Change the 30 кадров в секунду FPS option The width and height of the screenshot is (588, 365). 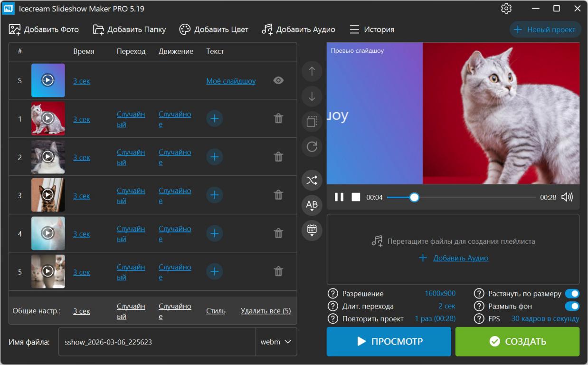pyautogui.click(x=545, y=319)
